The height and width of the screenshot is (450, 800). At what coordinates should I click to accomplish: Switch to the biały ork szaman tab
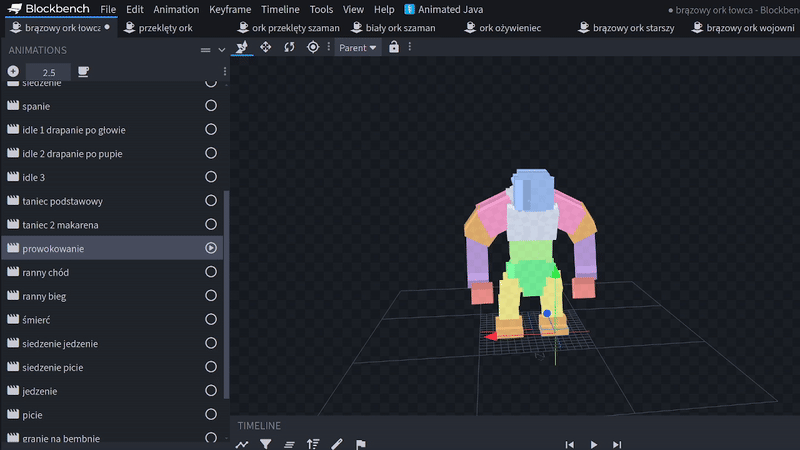pyautogui.click(x=400, y=28)
